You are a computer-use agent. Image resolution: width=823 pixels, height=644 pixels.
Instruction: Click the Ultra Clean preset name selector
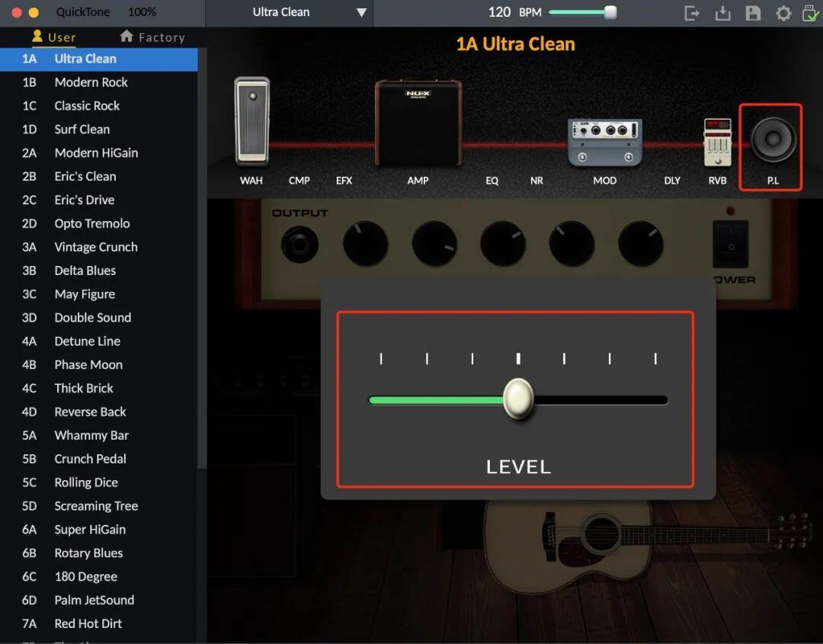[280, 12]
